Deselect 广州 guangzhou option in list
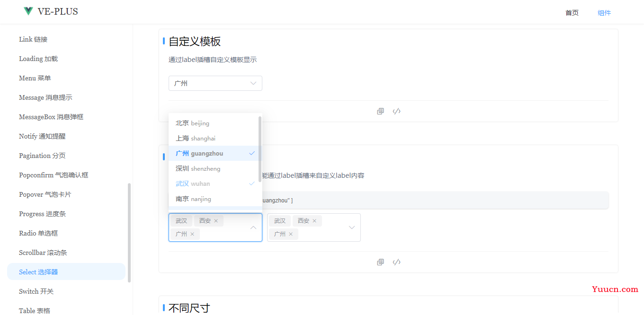644x315 pixels. coord(213,153)
